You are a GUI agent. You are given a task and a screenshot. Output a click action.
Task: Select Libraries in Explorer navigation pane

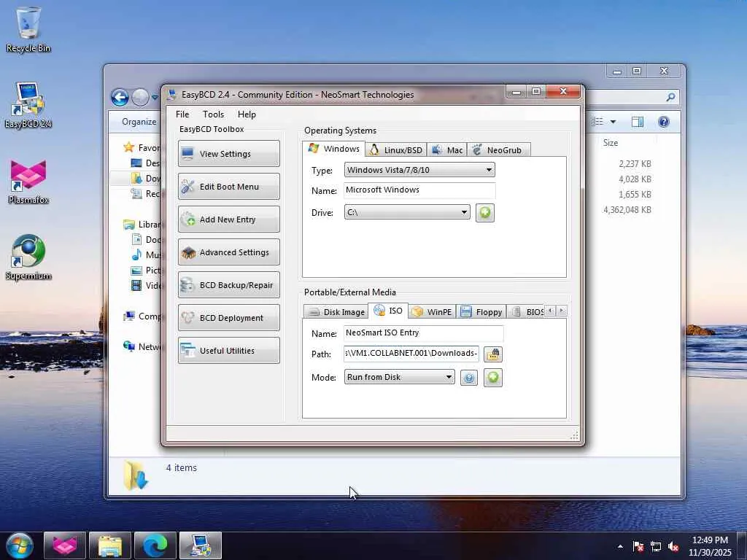point(142,225)
